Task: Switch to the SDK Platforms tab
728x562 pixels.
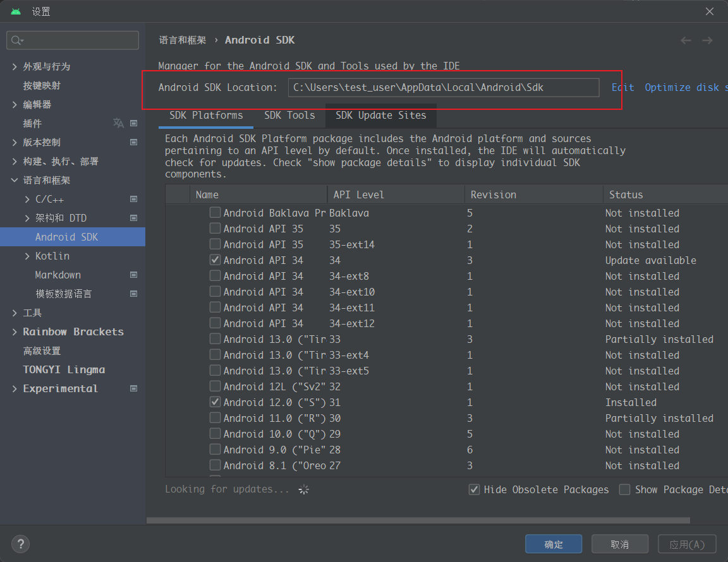Action: [x=206, y=115]
